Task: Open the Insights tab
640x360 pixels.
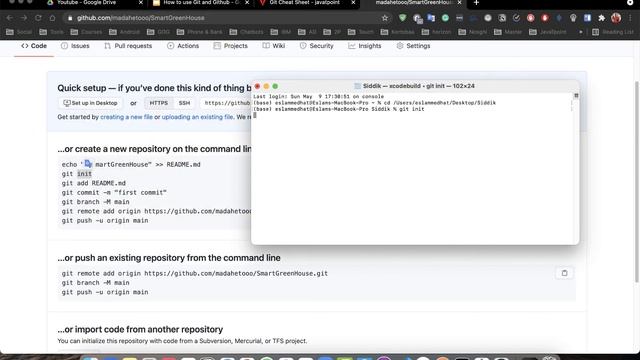Action: click(x=364, y=46)
